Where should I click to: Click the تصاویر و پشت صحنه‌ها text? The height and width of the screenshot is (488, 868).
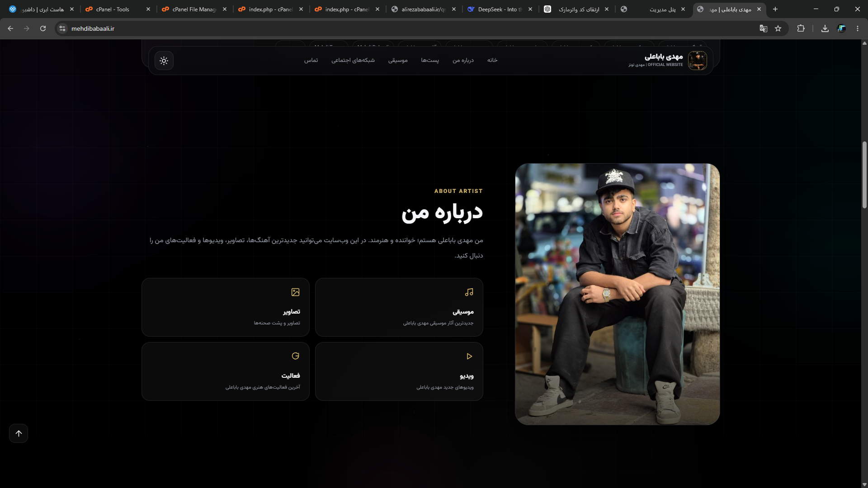pyautogui.click(x=277, y=323)
